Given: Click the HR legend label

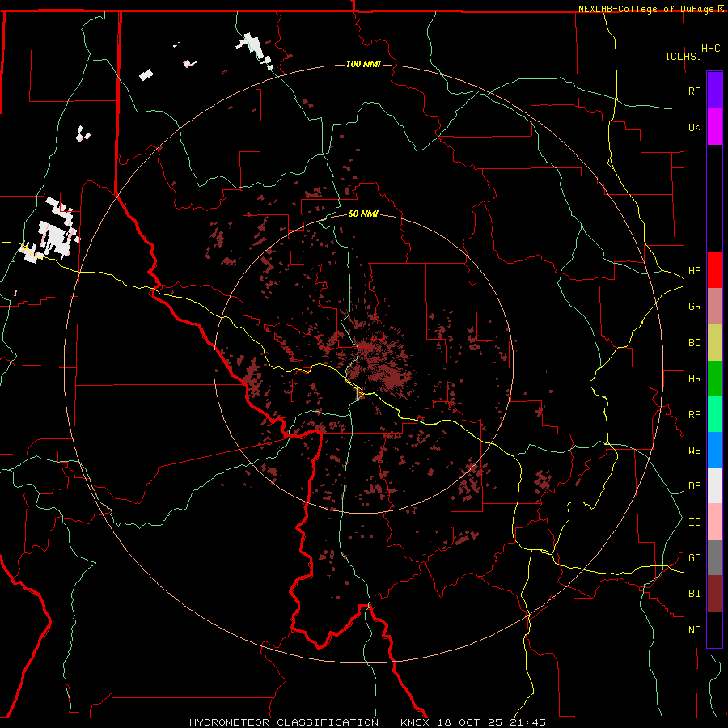Looking at the screenshot, I should [x=694, y=378].
